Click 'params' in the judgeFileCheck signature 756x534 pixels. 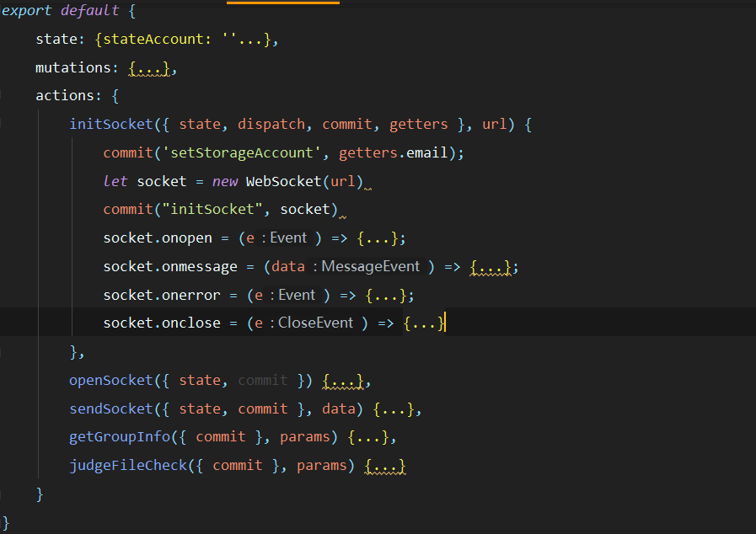(x=322, y=465)
